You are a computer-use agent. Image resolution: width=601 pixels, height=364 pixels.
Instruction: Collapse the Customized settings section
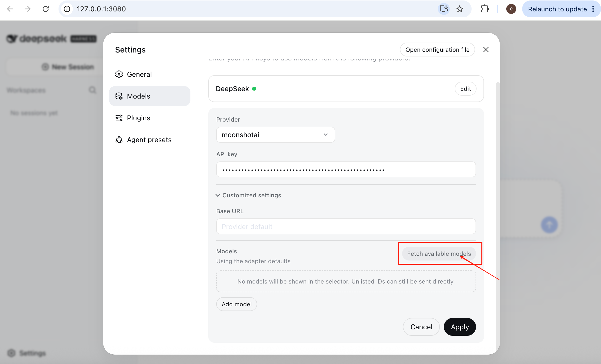point(249,195)
